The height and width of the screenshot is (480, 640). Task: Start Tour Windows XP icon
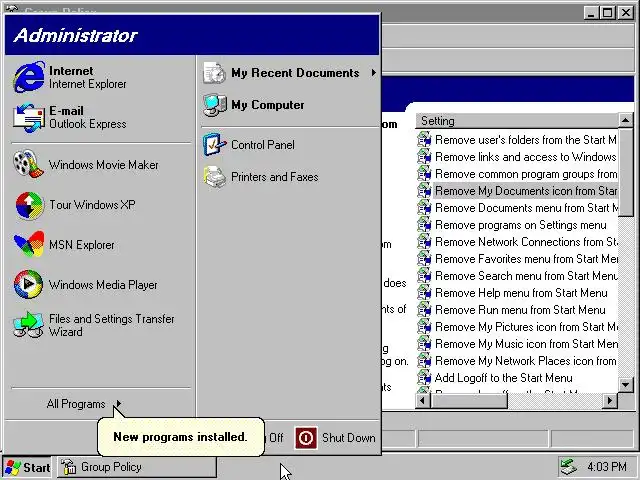click(x=29, y=205)
